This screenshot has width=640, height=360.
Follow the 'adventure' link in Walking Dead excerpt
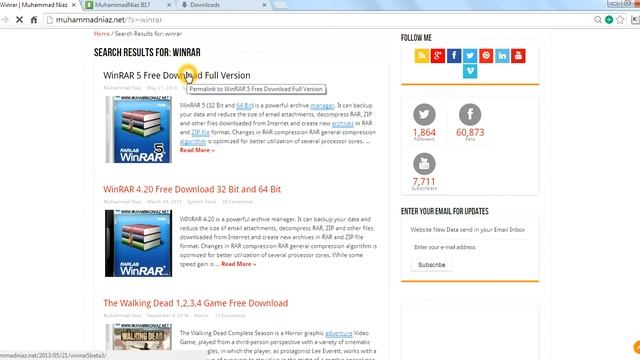[x=338, y=333]
